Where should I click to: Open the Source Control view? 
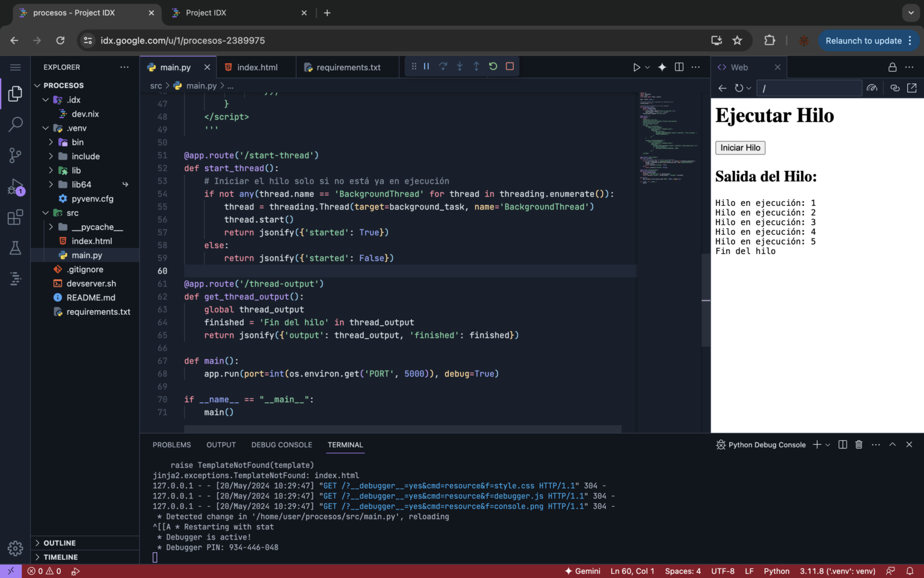[x=15, y=155]
